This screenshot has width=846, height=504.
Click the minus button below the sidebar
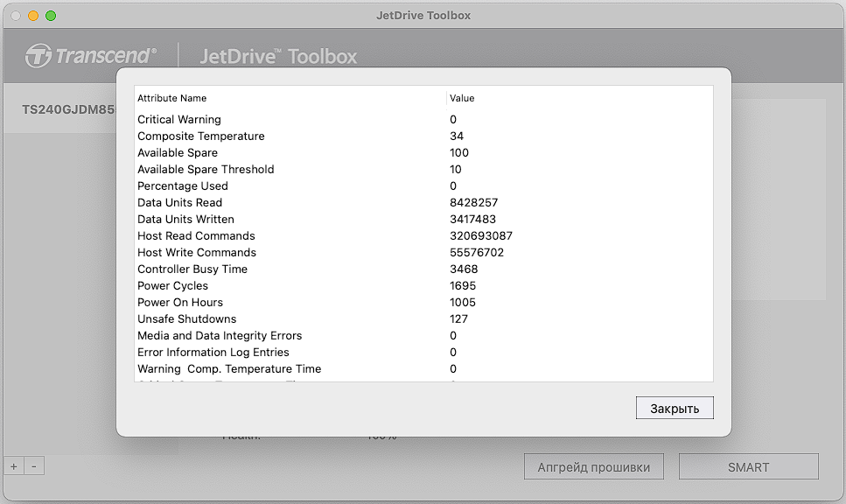tap(33, 467)
